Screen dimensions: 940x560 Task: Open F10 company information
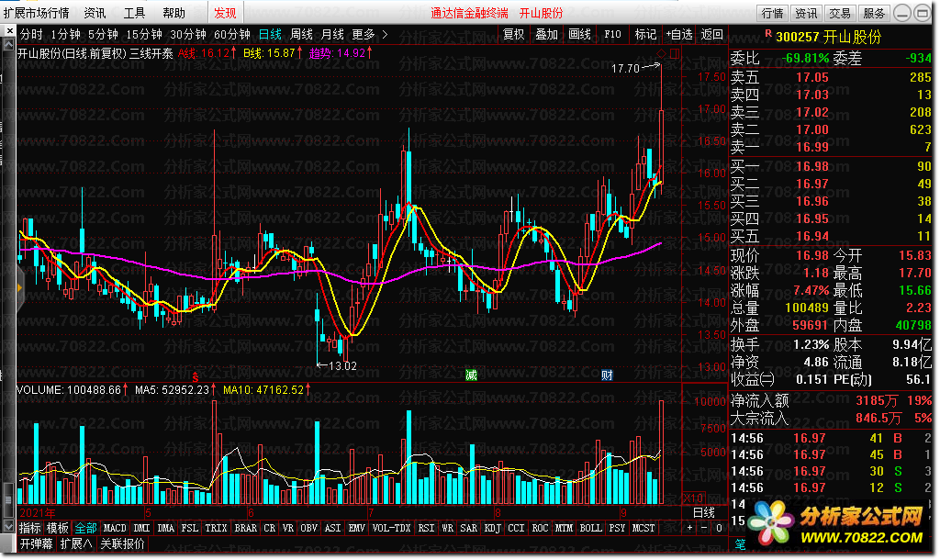tap(612, 34)
